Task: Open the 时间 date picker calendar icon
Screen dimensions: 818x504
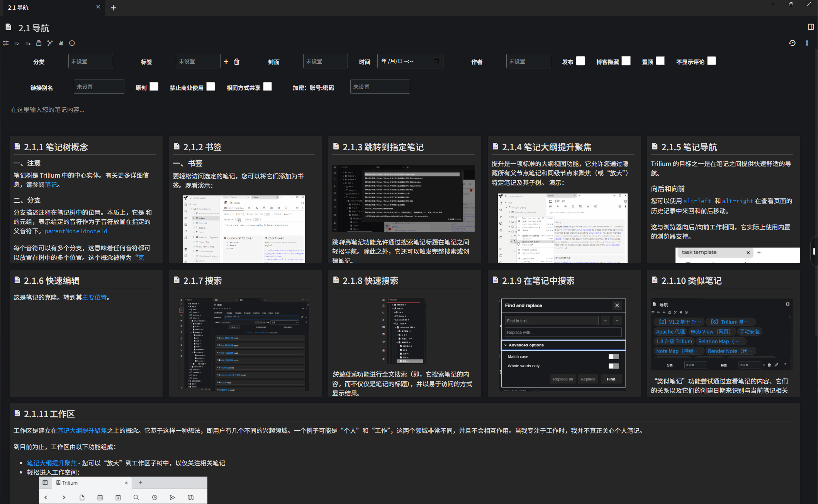Action: point(437,61)
